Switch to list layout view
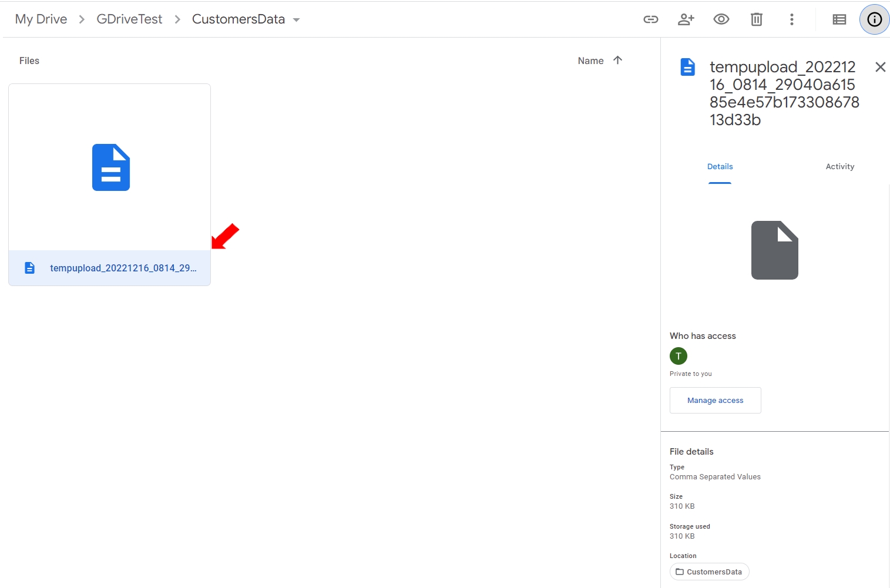890x588 pixels. click(839, 19)
